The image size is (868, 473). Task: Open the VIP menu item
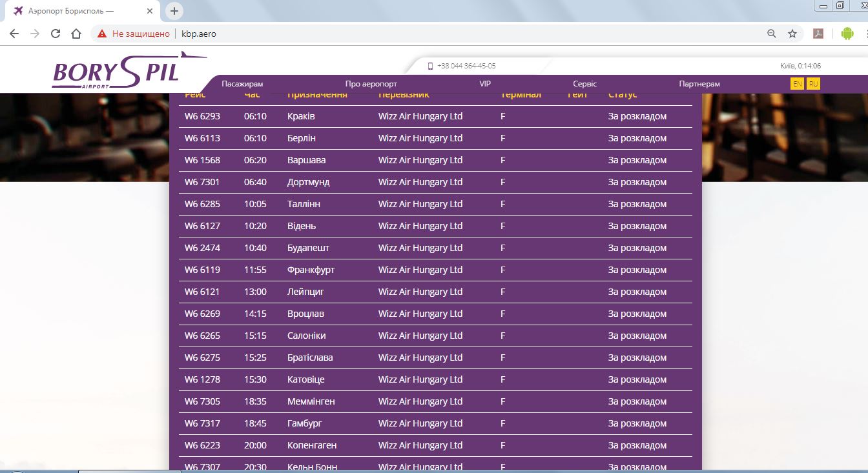(x=485, y=84)
